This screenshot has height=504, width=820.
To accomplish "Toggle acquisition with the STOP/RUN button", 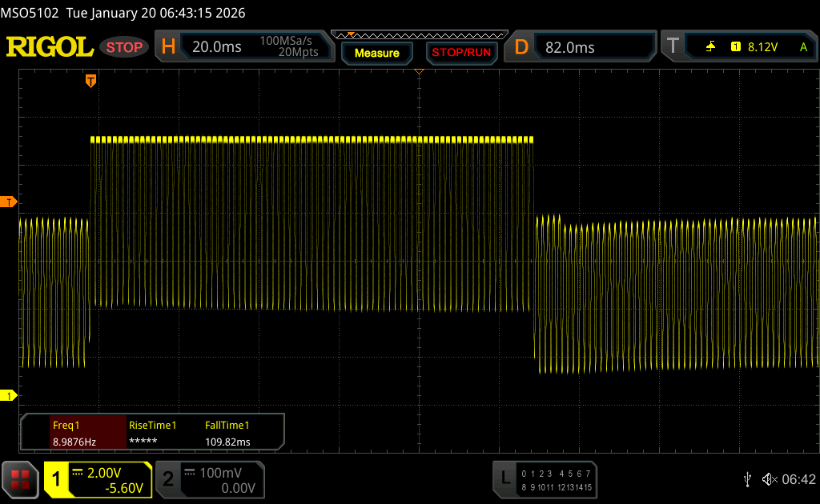I will (461, 53).
